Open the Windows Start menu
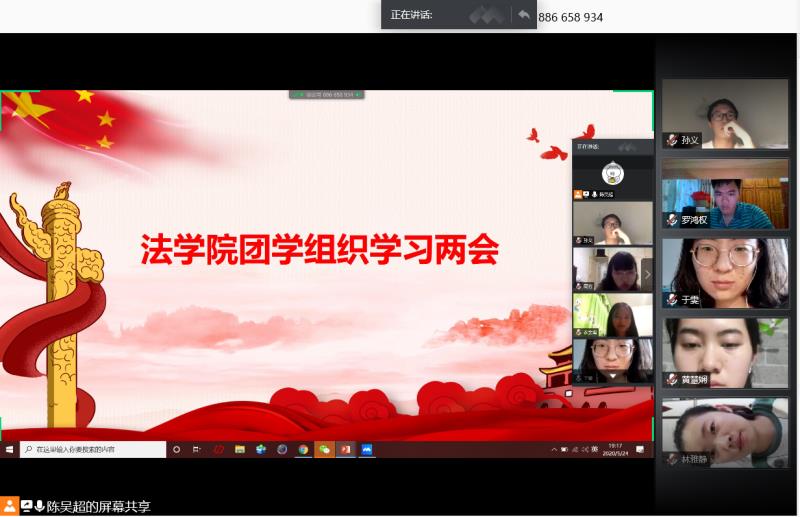The width and height of the screenshot is (800, 517). point(10,450)
